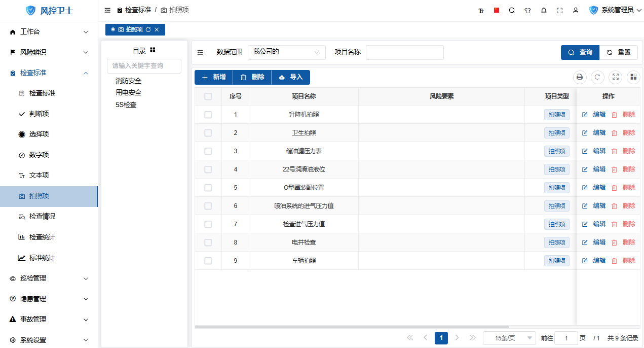Click the 新增 button
644x348 pixels.
coord(213,77)
